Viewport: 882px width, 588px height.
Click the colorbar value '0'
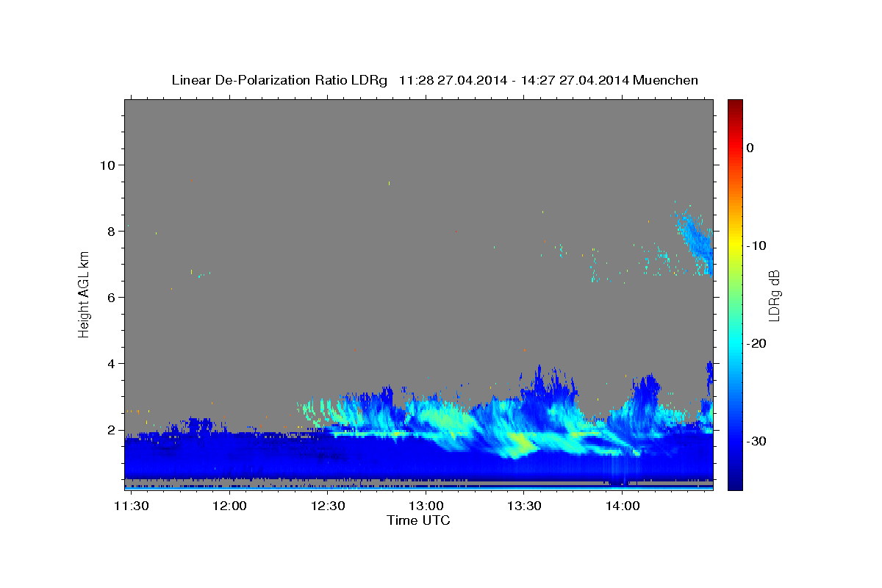pos(750,148)
